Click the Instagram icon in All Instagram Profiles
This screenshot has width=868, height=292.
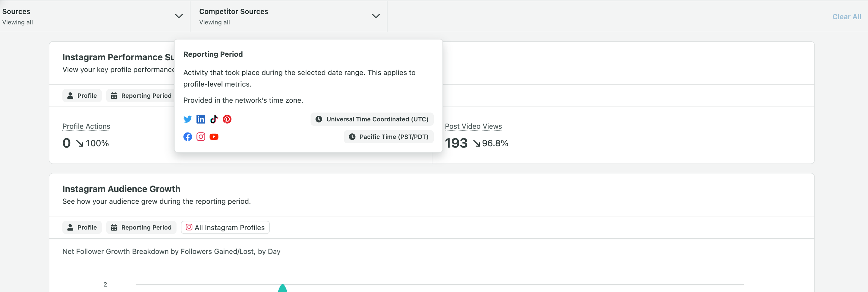189,227
